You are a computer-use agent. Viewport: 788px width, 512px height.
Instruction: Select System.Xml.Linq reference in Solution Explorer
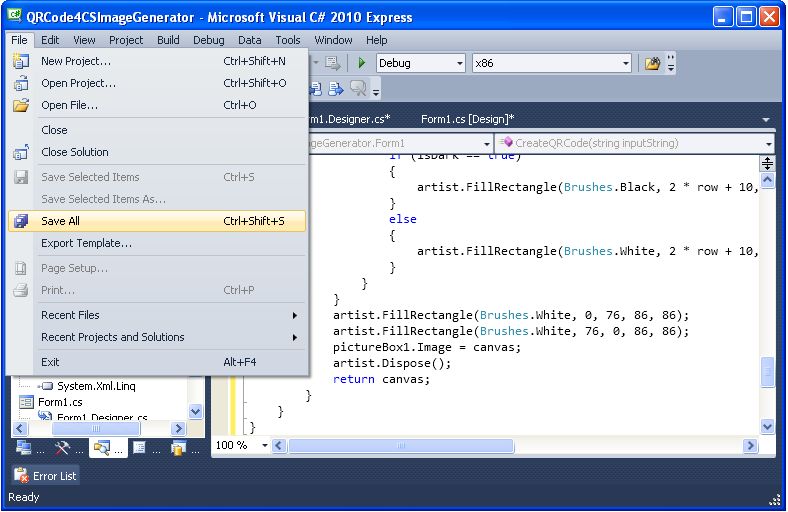(96, 386)
